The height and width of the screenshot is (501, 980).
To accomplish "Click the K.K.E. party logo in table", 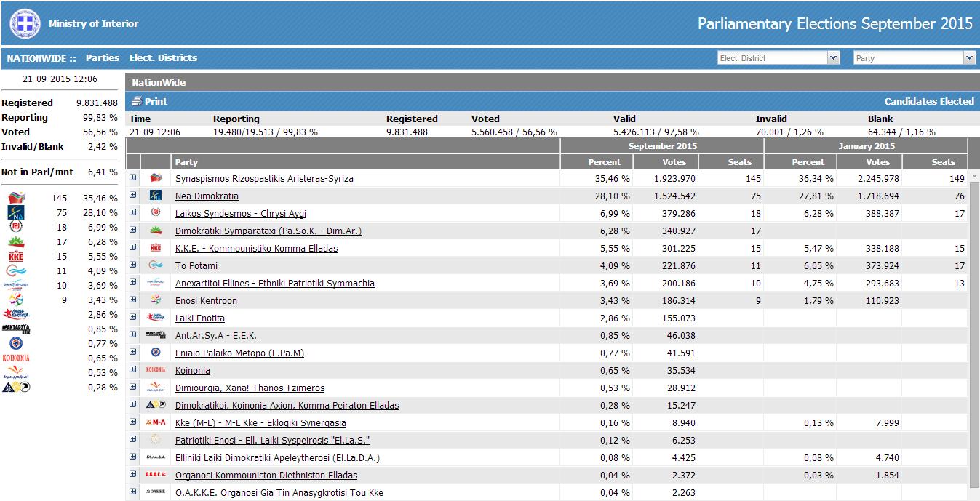I will coord(156,248).
